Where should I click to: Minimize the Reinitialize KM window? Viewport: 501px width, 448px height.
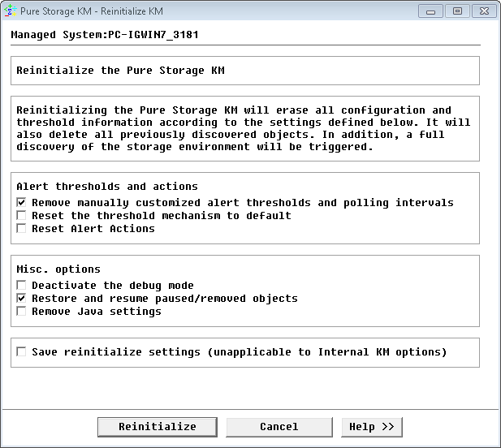tap(431, 11)
